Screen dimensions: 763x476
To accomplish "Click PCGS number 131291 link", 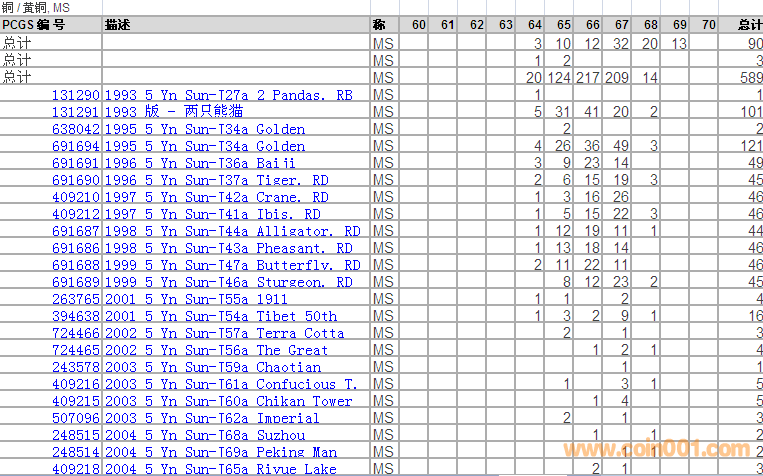I will (x=76, y=112).
